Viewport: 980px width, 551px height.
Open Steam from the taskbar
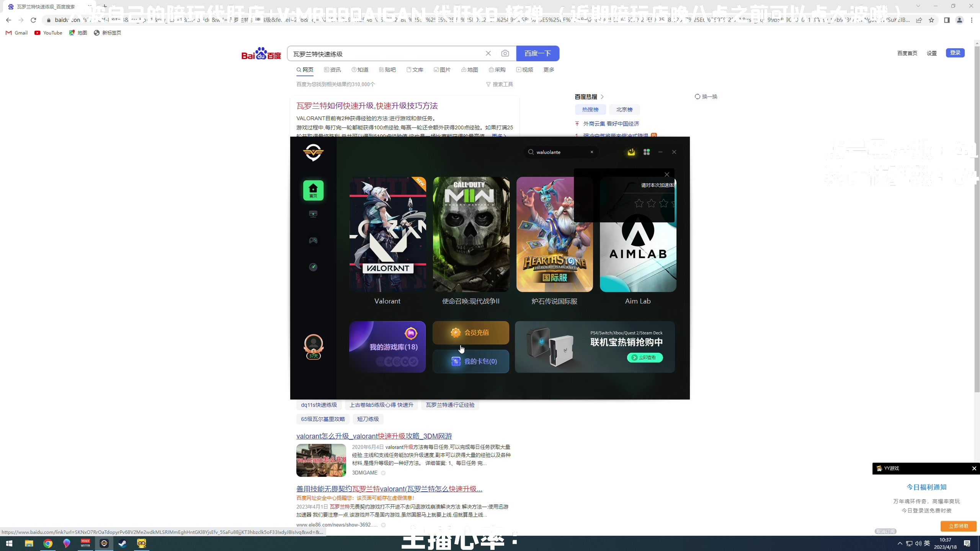pos(122,543)
